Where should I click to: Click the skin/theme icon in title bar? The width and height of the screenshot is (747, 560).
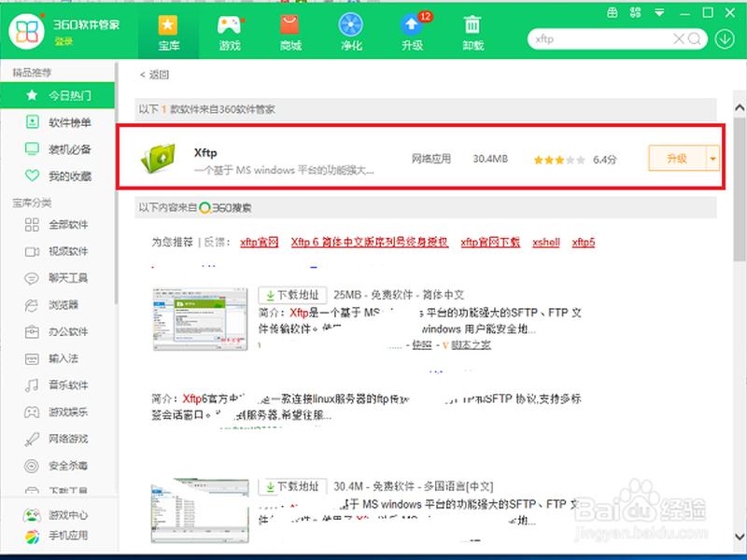coord(613,13)
